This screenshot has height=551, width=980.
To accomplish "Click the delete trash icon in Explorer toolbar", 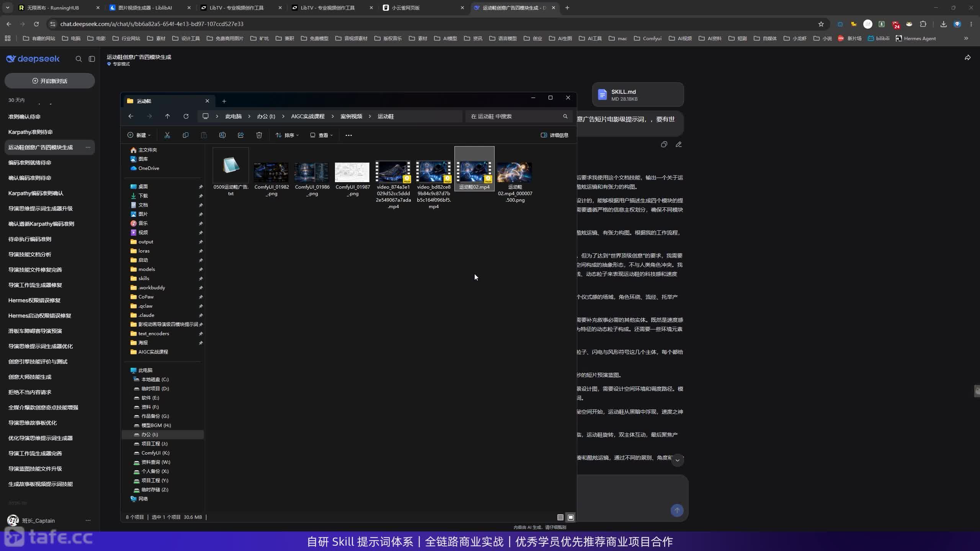I will 259,135.
